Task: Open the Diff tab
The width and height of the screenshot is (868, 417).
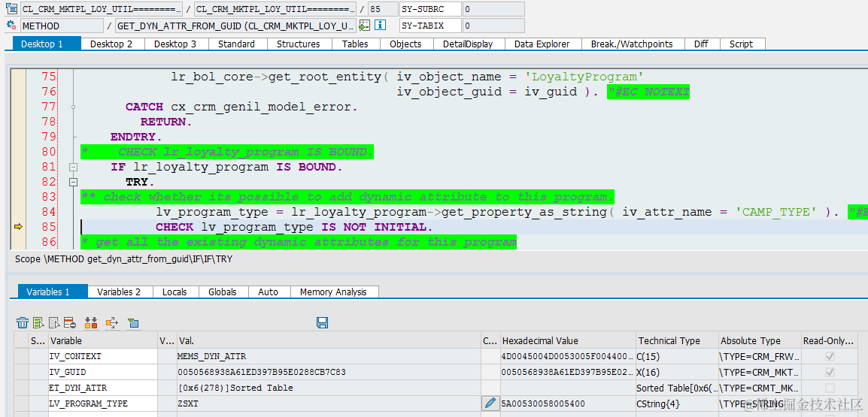Action: (701, 44)
